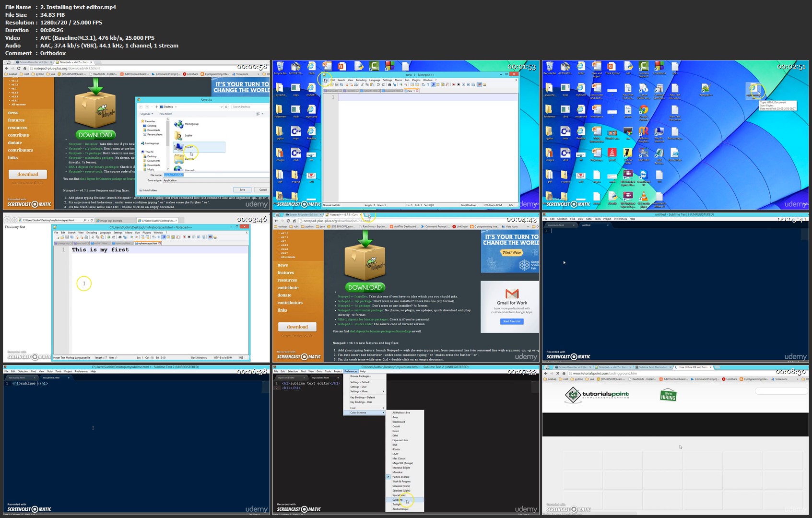Click green DOWNLOAD button in 00:04:43 frame

click(365, 287)
